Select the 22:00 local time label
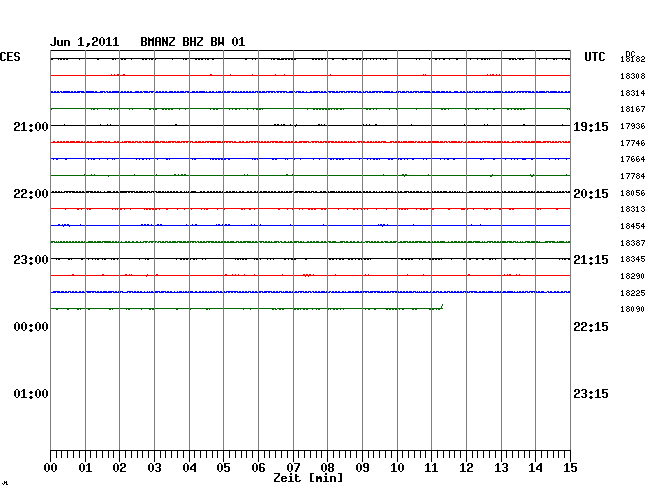The height and width of the screenshot is (494, 650). pos(31,194)
